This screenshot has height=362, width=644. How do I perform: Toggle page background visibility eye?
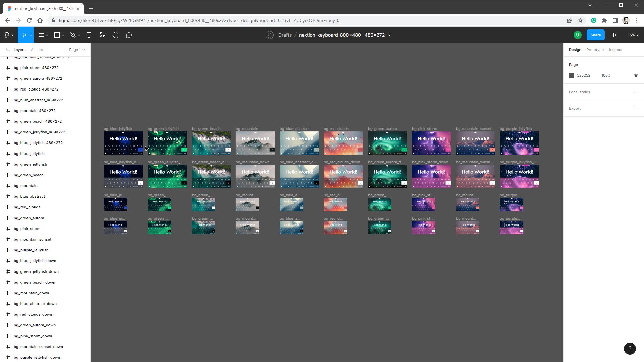click(x=636, y=75)
